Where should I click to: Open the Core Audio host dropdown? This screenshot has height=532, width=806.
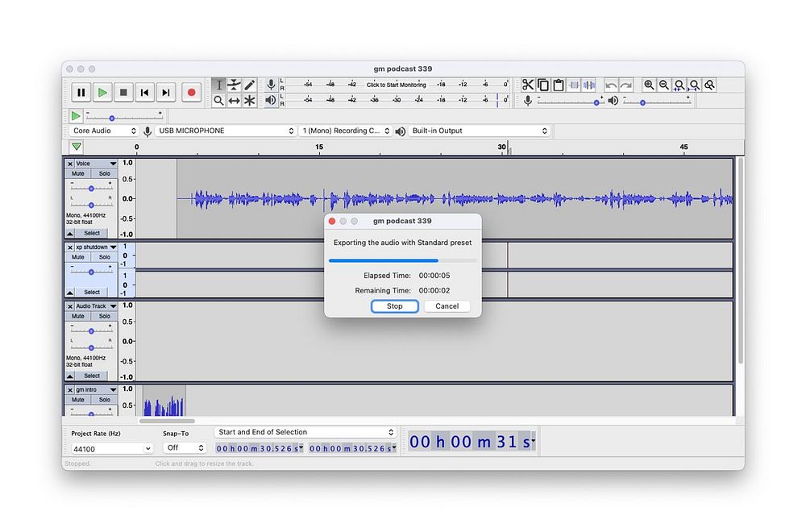(x=104, y=131)
